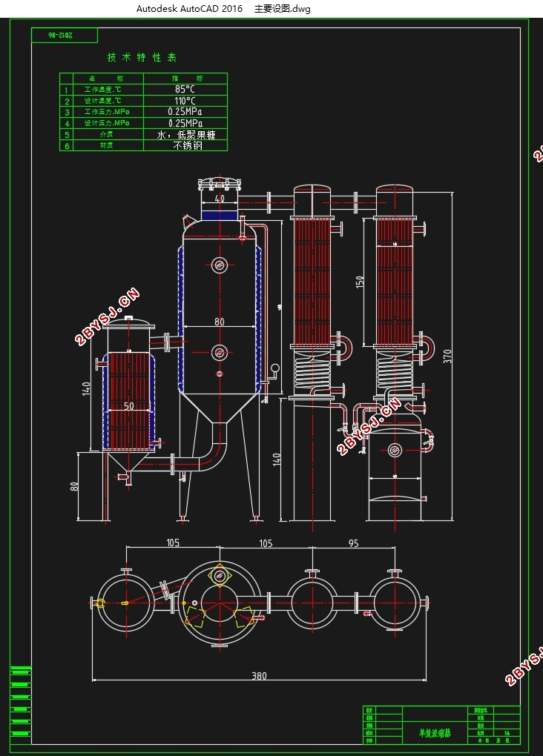Image resolution: width=543 pixels, height=756 pixels.
Task: Select the 95 dimension in plan view
Action: click(353, 543)
